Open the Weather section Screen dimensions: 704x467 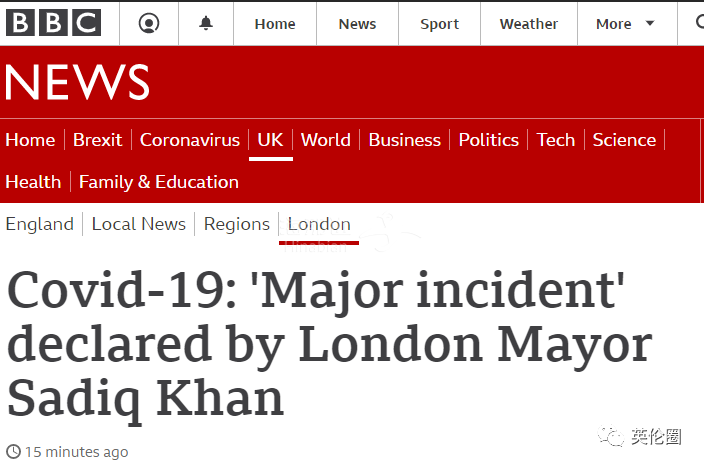528,24
